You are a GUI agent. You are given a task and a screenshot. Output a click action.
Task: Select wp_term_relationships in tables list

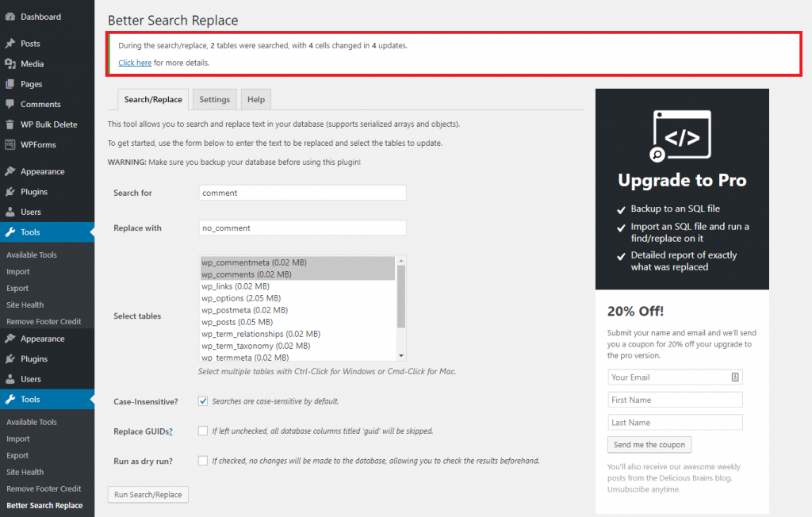pos(298,334)
